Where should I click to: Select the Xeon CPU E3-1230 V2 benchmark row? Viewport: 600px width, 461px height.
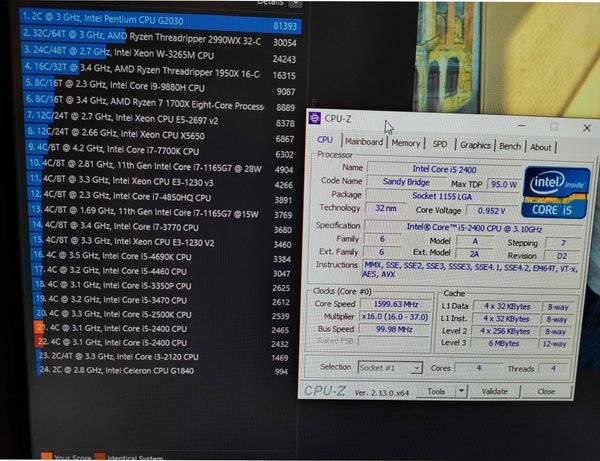click(161, 241)
